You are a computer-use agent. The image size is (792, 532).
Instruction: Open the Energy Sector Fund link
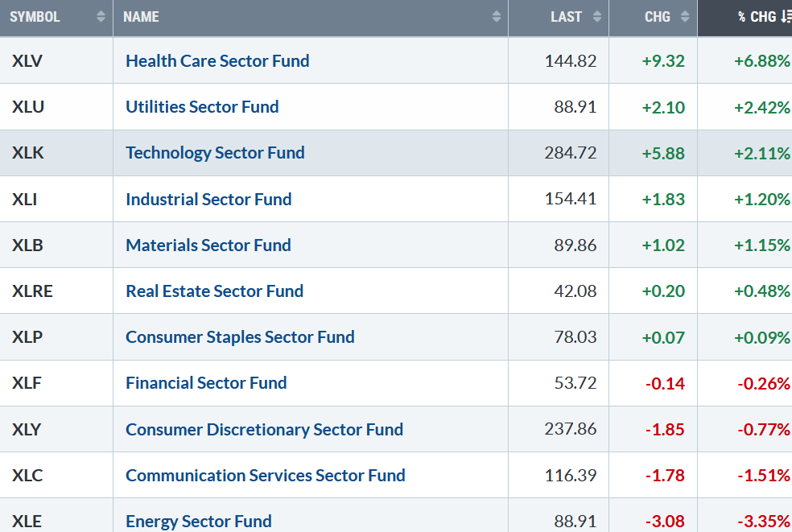click(199, 522)
